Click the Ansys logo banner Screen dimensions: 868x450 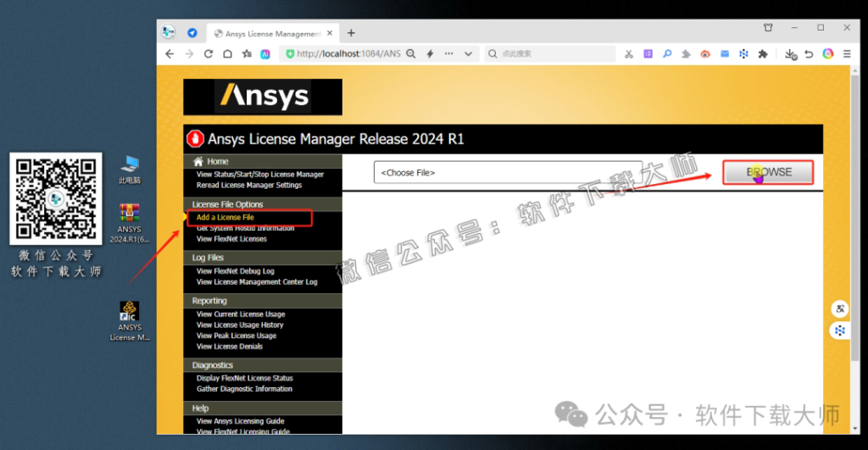263,97
